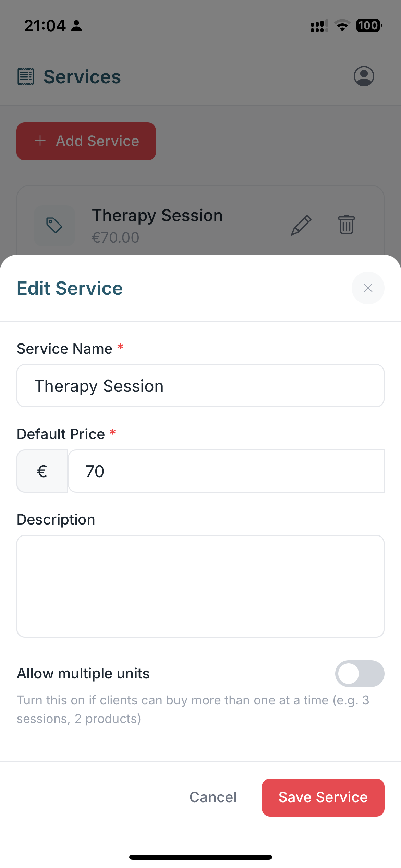Tap the Services receipt icon in header
The height and width of the screenshot is (868, 401).
click(26, 76)
